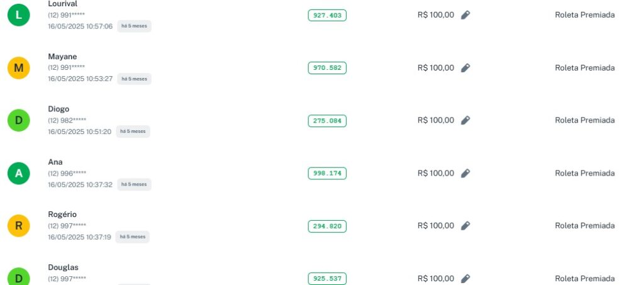Select code badge 927.403
This screenshot has width=644, height=285.
pyautogui.click(x=327, y=15)
